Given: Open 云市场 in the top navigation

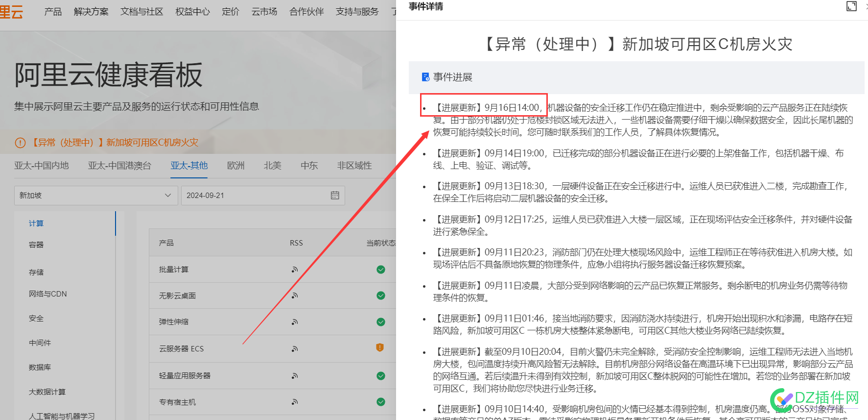Looking at the screenshot, I should (264, 11).
